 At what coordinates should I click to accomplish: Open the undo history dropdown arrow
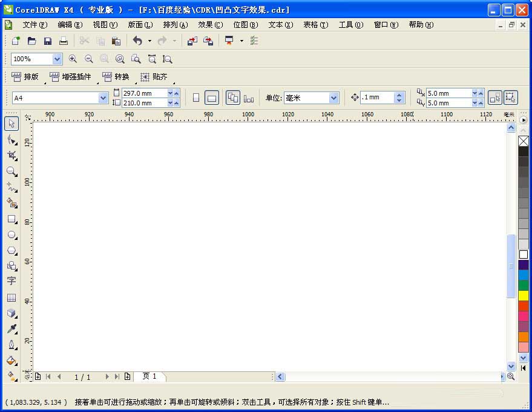(149, 41)
